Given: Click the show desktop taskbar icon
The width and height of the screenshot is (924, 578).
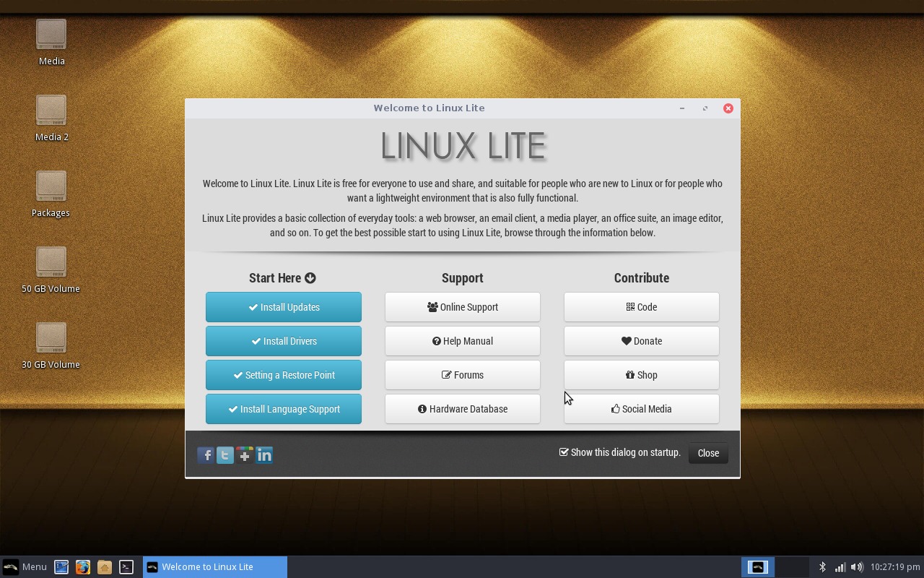Looking at the screenshot, I should click(x=61, y=567).
